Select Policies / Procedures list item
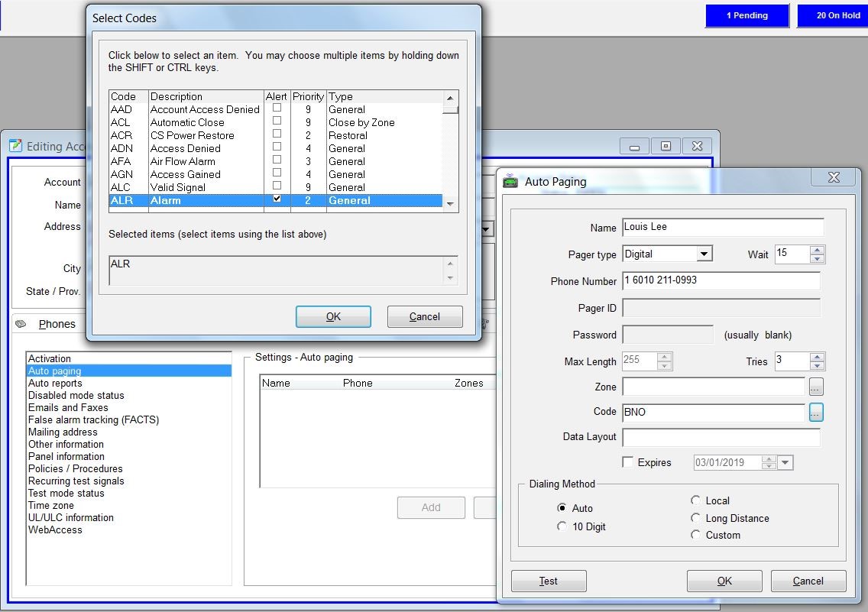This screenshot has height=612, width=868. 128,468
